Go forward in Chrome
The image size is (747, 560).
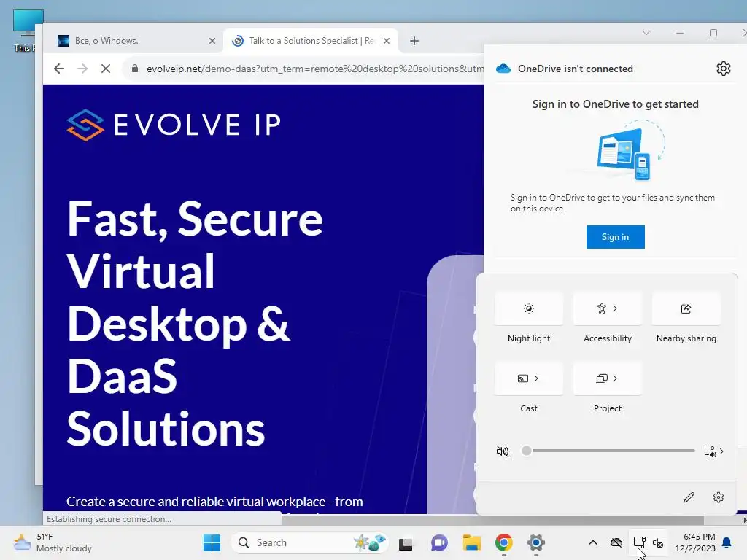(x=82, y=69)
